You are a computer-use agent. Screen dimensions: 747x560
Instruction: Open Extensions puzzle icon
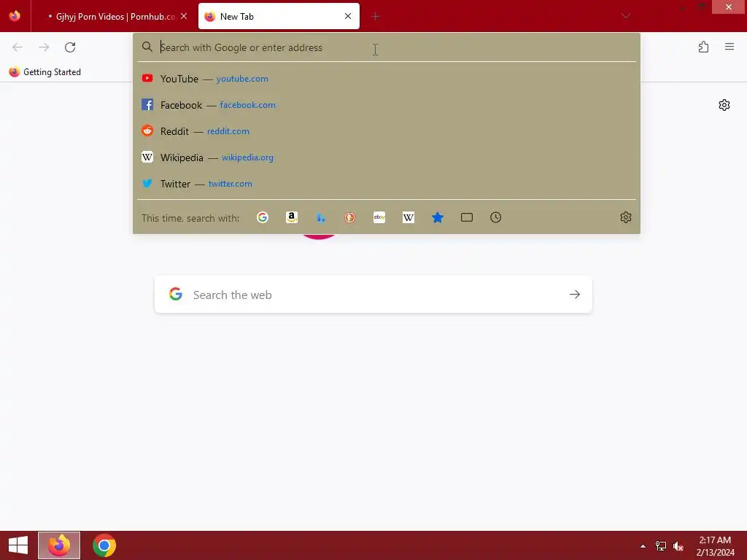(704, 47)
